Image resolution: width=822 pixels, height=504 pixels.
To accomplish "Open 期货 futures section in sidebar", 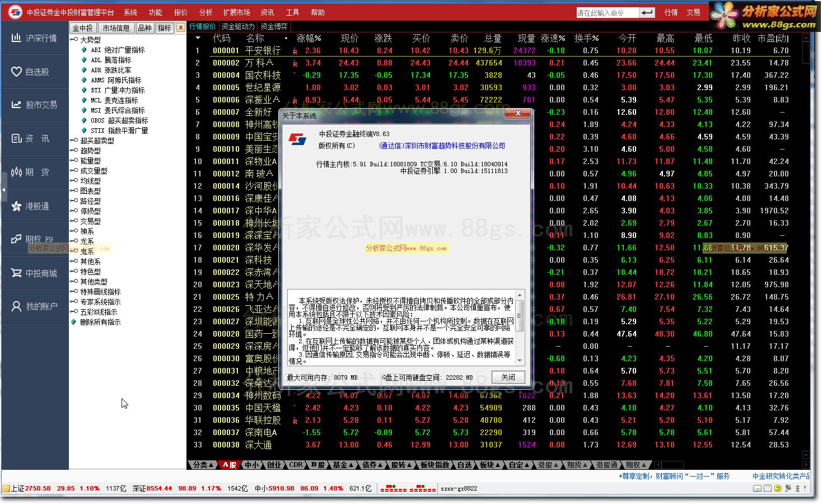I will click(35, 172).
